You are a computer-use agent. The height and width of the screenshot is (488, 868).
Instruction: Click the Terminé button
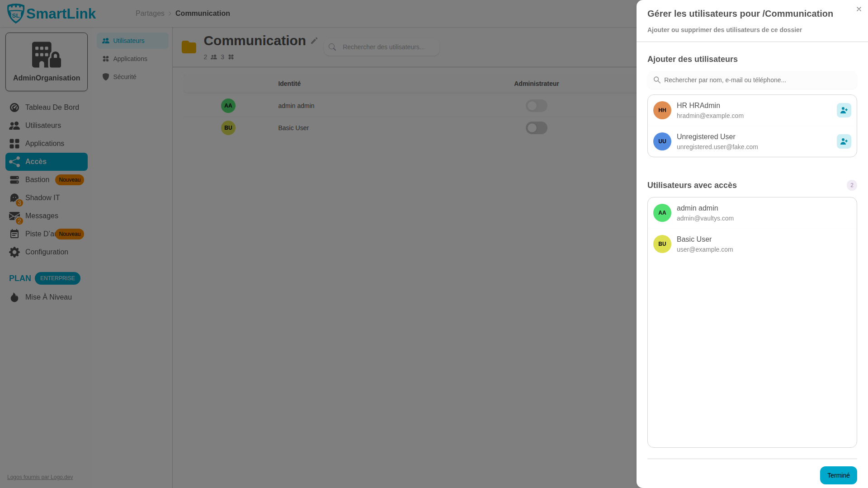(838, 475)
